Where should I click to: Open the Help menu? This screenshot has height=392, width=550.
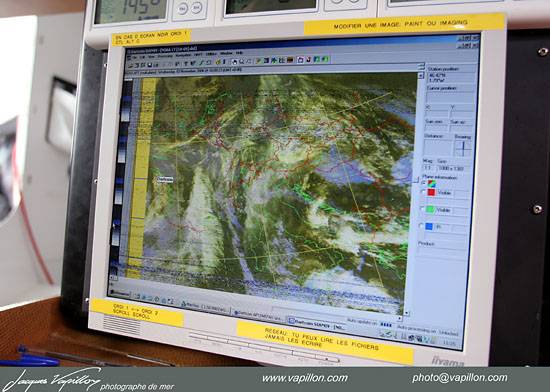pyautogui.click(x=239, y=53)
